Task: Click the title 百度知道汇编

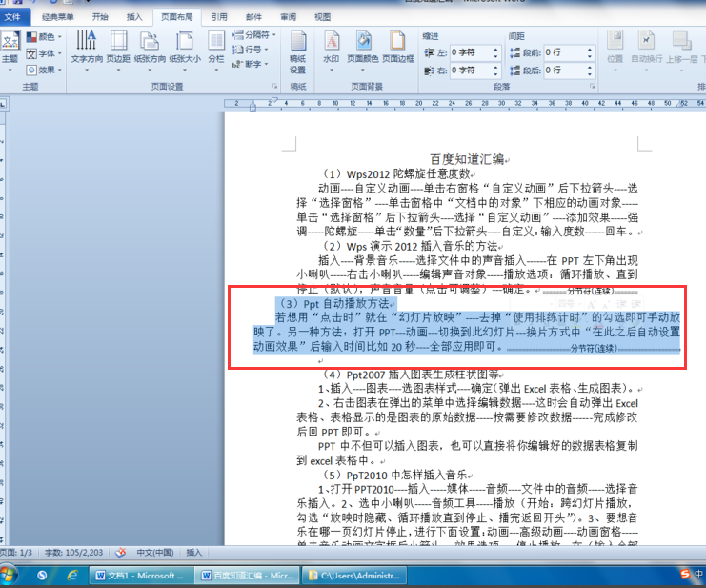Action: coord(467,159)
